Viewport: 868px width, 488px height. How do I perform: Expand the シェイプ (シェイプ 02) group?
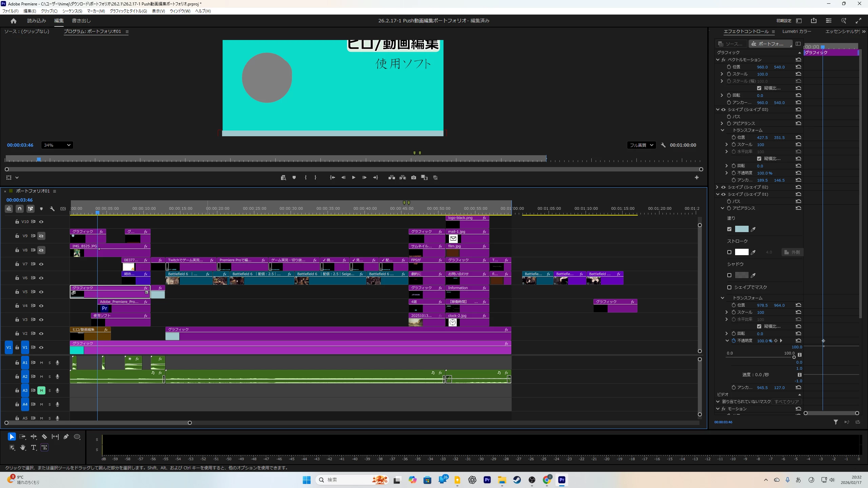click(x=717, y=187)
